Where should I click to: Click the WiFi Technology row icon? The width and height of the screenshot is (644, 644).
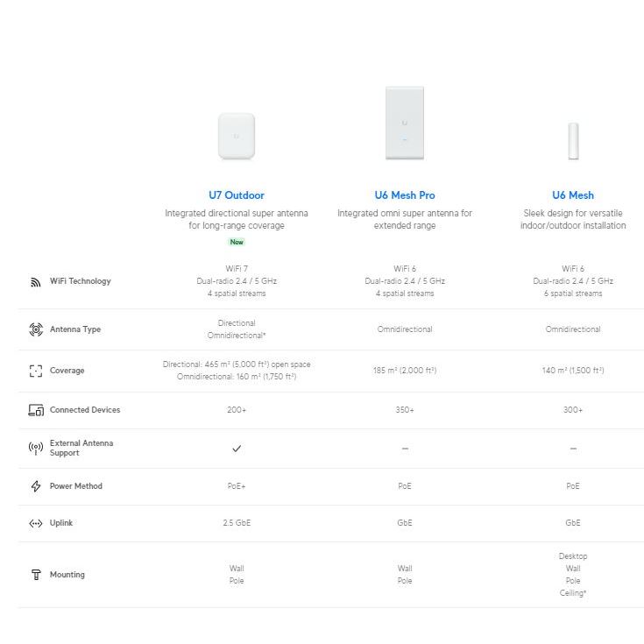click(x=36, y=282)
